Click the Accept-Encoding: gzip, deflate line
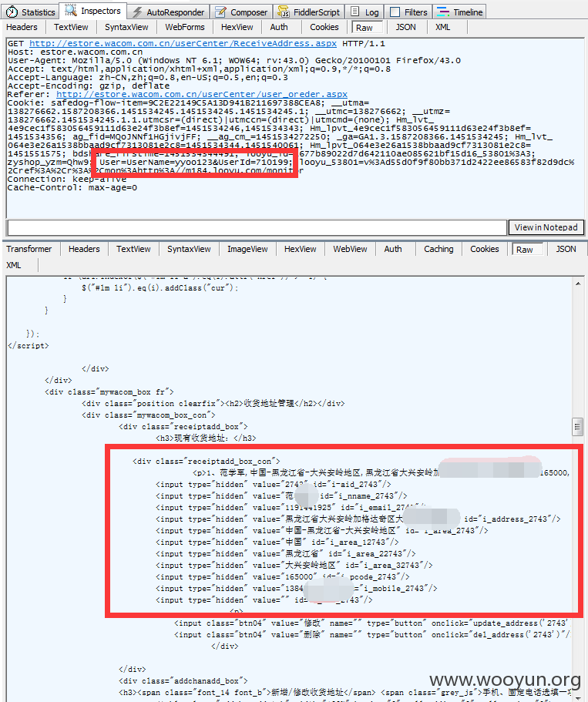 (x=89, y=86)
